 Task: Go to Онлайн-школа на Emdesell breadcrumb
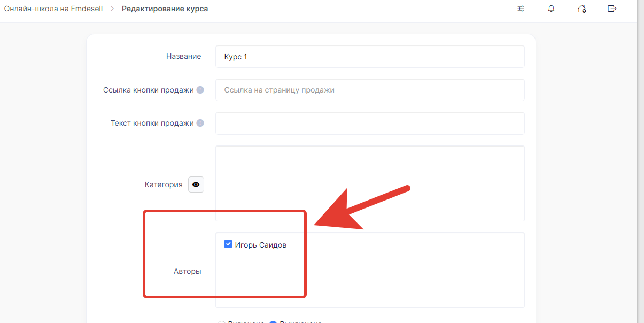(54, 9)
